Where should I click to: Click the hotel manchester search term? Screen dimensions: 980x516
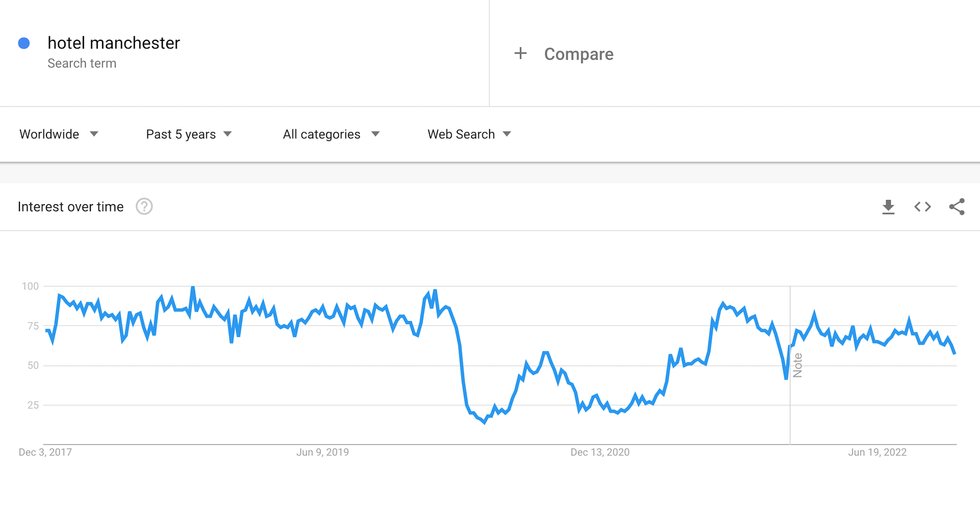point(113,43)
